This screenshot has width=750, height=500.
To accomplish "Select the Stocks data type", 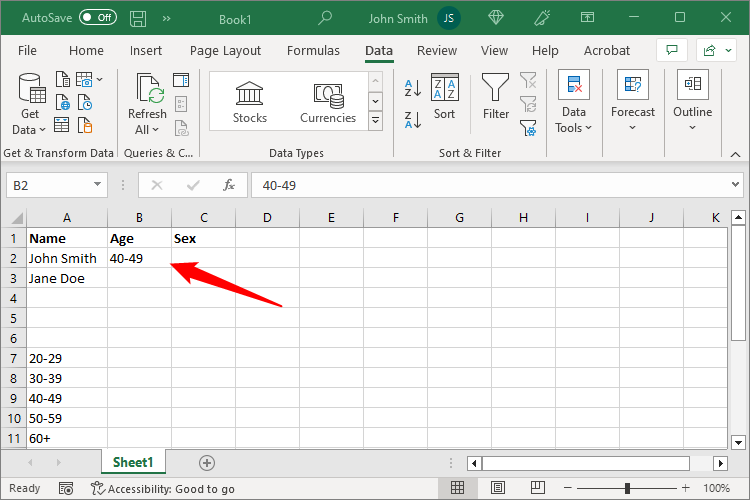I will click(250, 102).
